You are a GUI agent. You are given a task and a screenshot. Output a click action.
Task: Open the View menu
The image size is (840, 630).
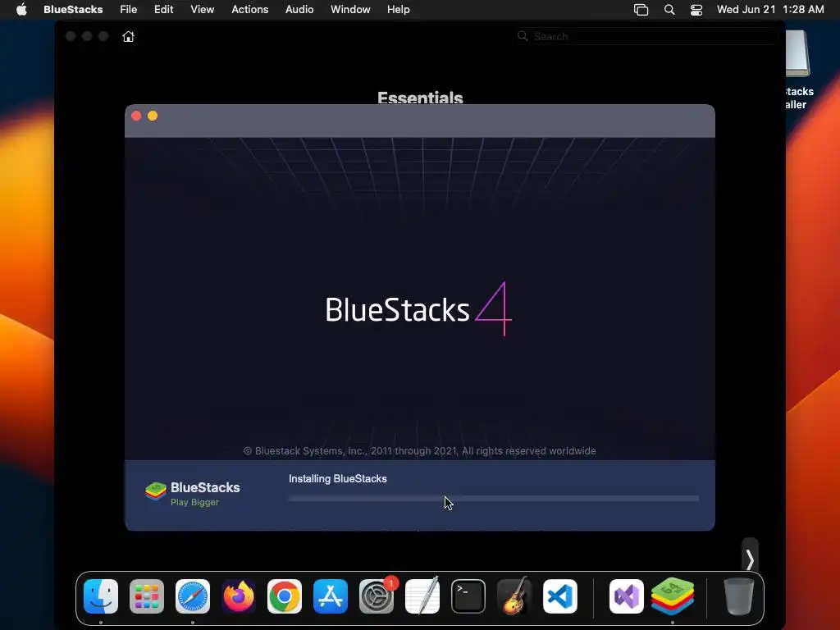pos(202,9)
